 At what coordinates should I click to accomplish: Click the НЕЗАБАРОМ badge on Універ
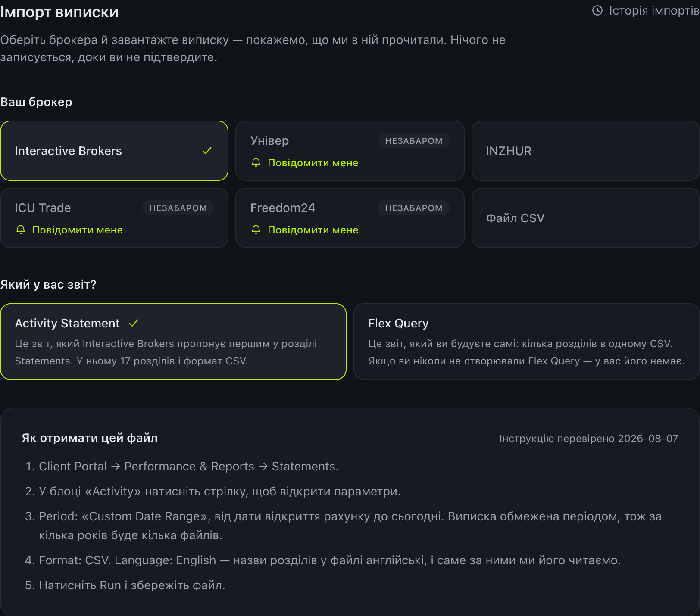point(414,141)
